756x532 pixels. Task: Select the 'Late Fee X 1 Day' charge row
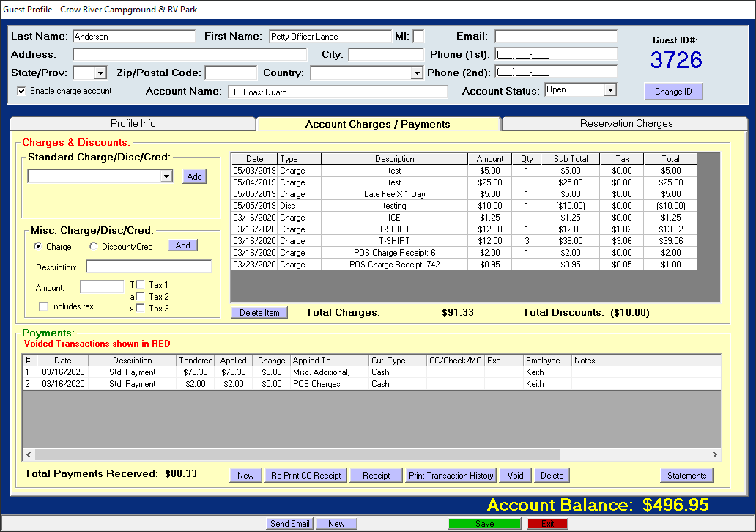[x=464, y=194]
